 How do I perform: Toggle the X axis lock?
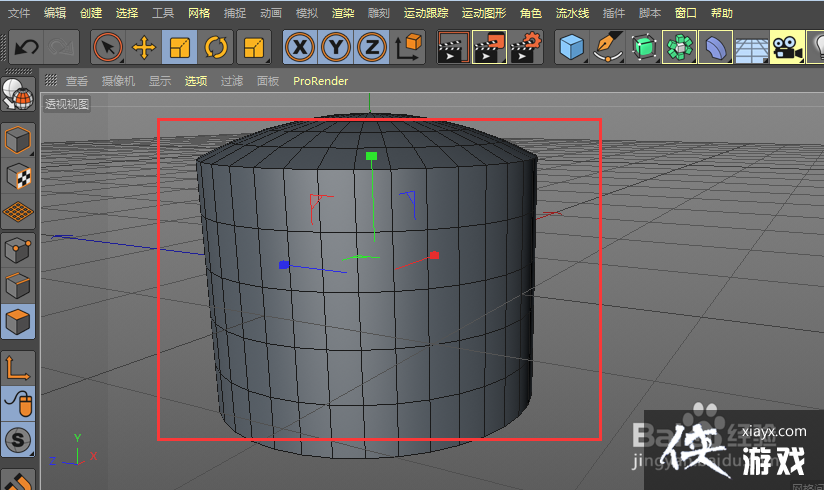click(300, 47)
